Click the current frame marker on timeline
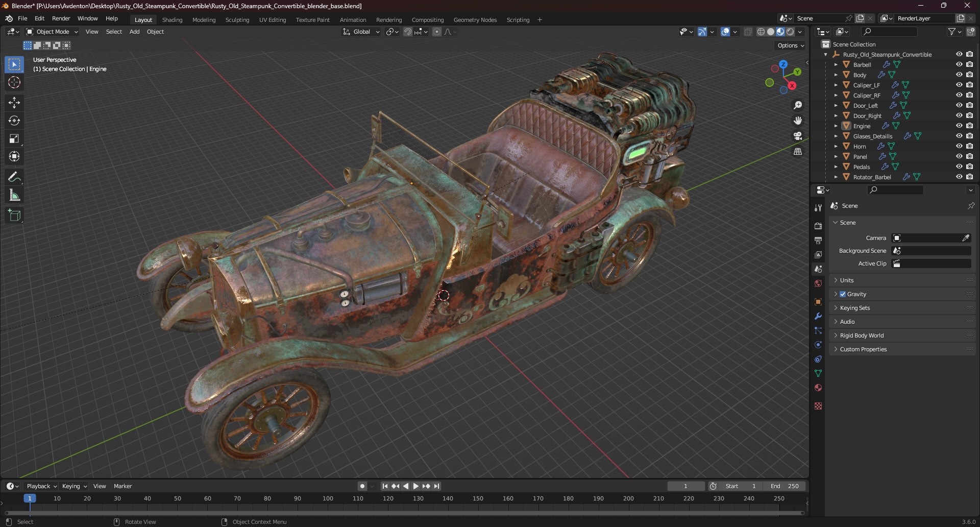Image resolution: width=980 pixels, height=527 pixels. (x=30, y=498)
